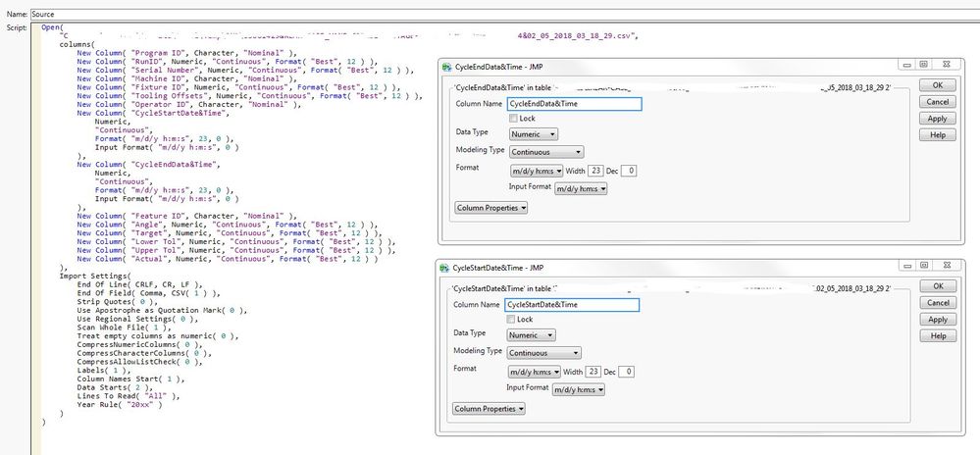Screen dimensions: 980x455
Task: Enable Lock checkbox in CycleEndData&Time dialog
Action: [x=513, y=118]
